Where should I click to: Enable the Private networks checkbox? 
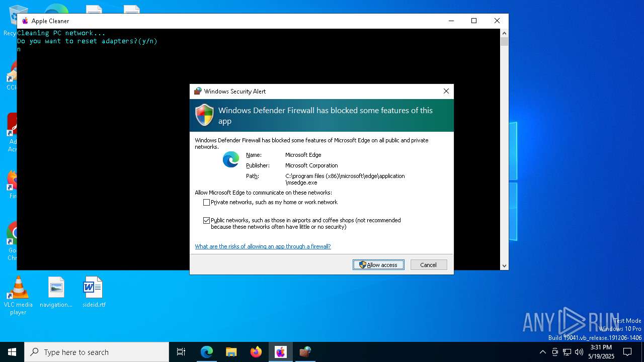coord(206,203)
